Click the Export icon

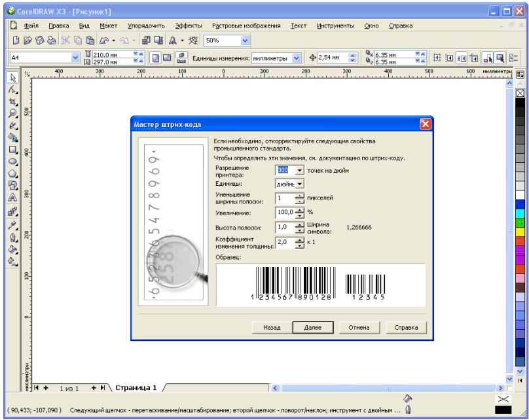pos(158,41)
